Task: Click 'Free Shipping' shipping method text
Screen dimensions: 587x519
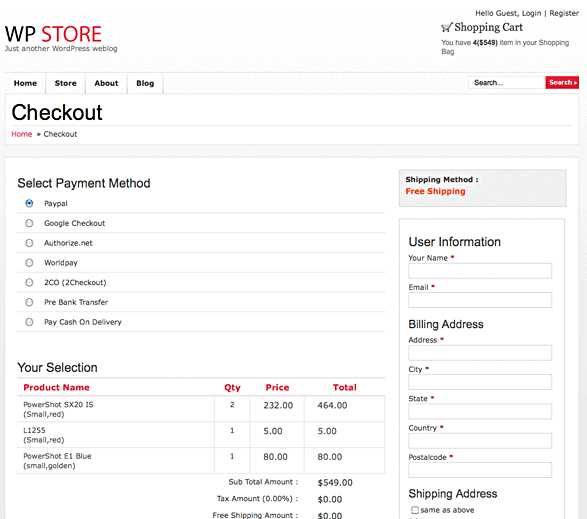Action: [x=435, y=191]
